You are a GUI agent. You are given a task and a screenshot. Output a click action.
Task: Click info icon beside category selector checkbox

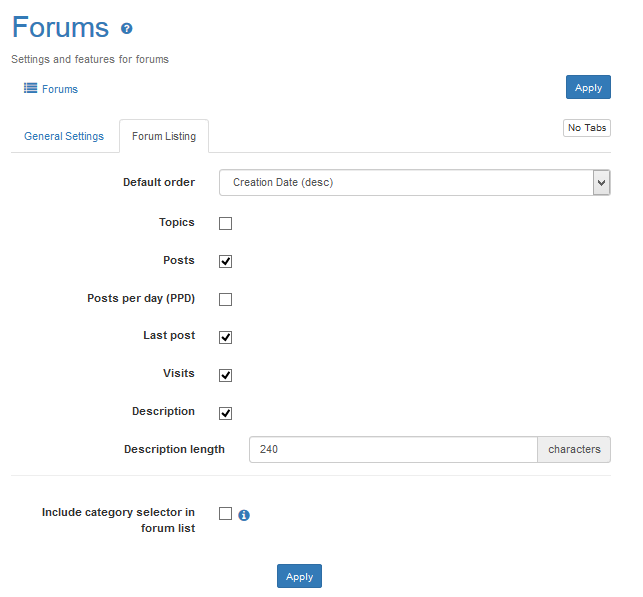point(243,515)
